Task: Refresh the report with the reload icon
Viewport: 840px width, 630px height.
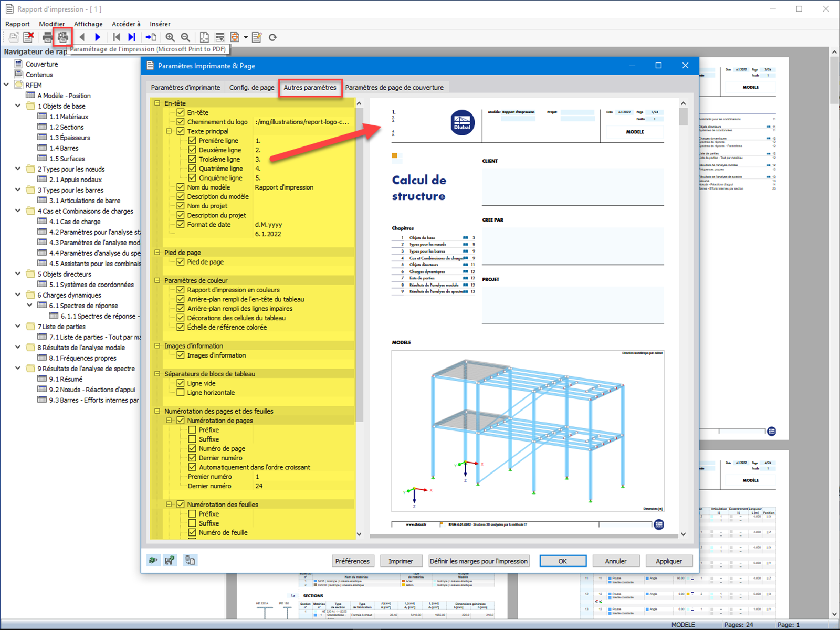Action: 272,37
